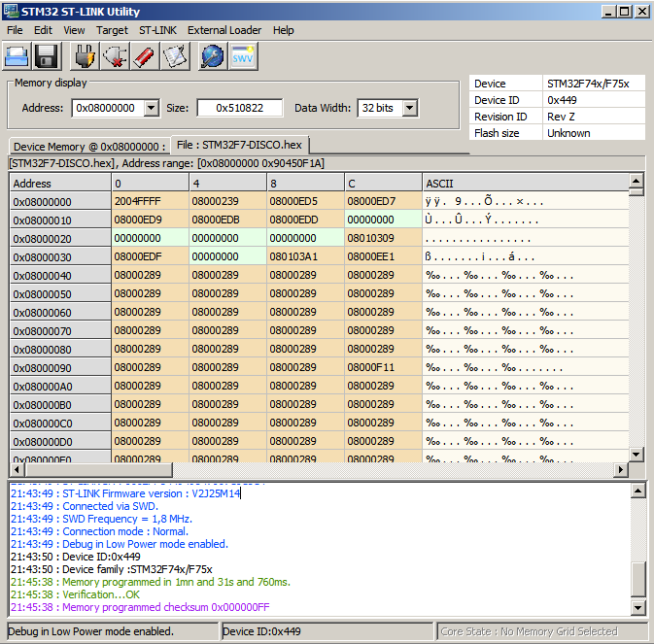Click the Size input field
This screenshot has height=644, width=654.
coord(239,108)
